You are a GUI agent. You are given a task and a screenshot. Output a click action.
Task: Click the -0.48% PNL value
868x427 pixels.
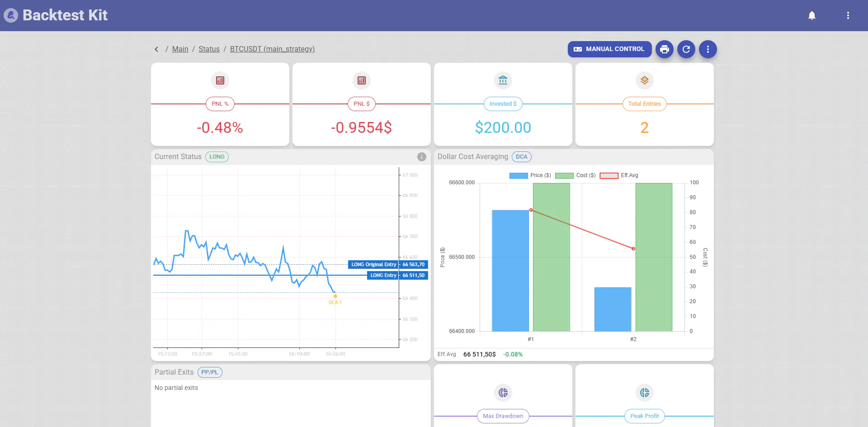220,128
